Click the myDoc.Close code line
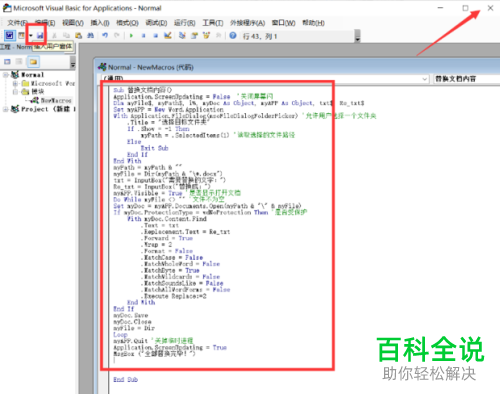Screen dimensions: 500x394 coord(132,322)
